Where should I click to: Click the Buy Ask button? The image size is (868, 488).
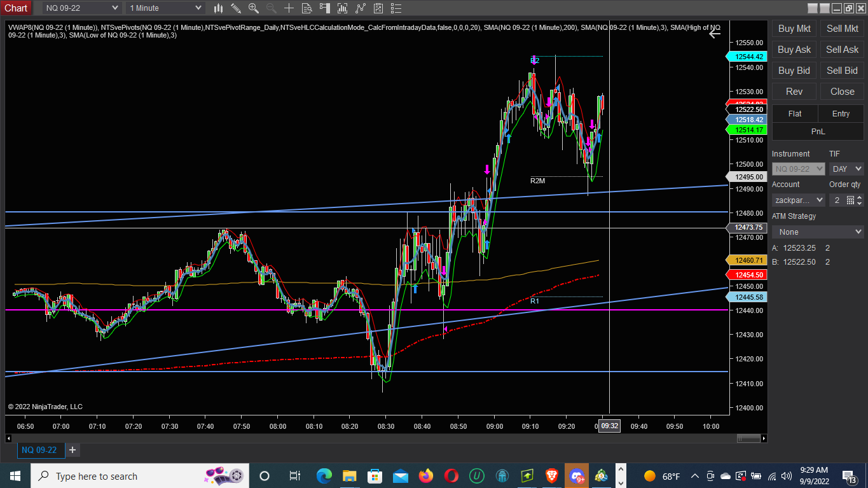(794, 50)
